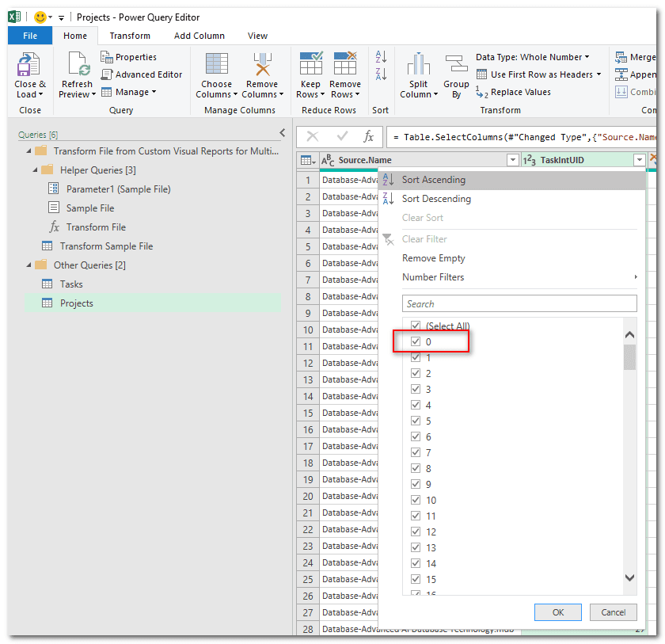Open the Quick Access Toolbar customize arrow

(62, 17)
